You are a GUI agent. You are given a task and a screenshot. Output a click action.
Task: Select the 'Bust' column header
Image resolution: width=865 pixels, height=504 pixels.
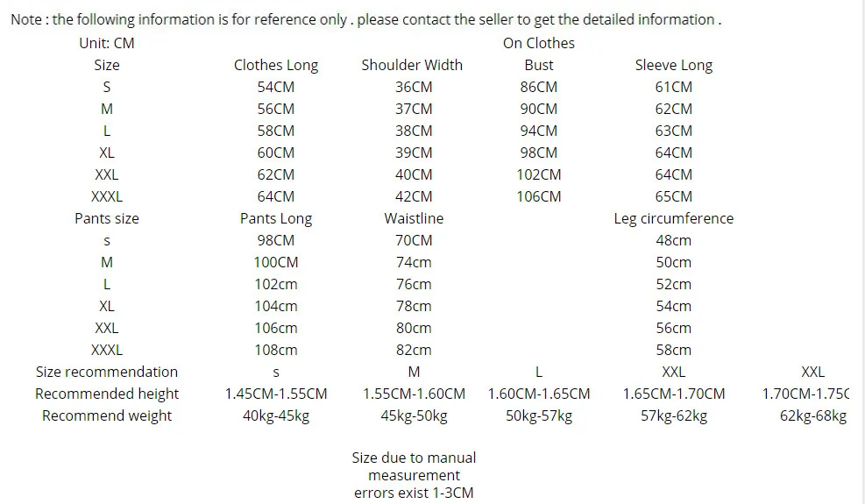(539, 65)
